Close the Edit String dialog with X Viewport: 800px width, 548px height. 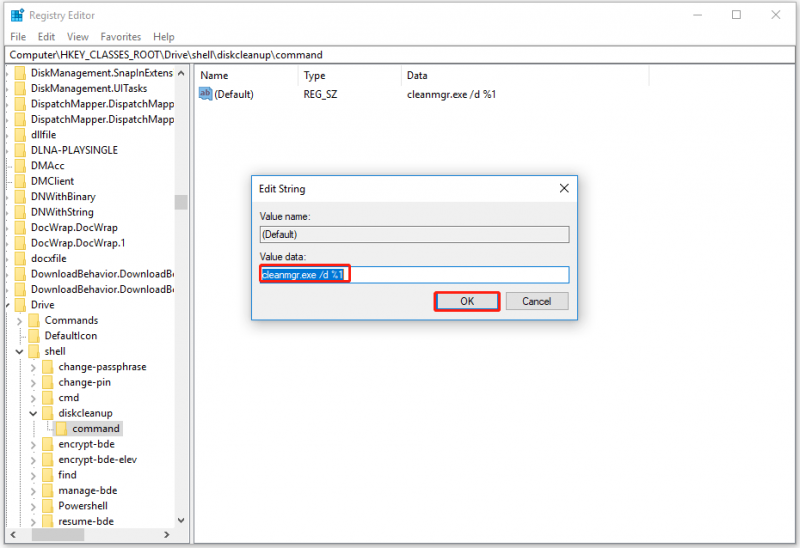tap(564, 188)
